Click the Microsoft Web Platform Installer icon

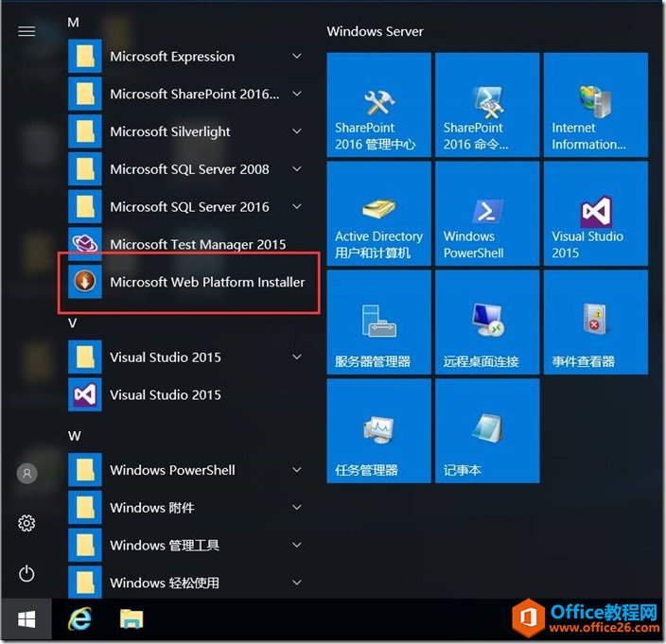pyautogui.click(x=85, y=282)
